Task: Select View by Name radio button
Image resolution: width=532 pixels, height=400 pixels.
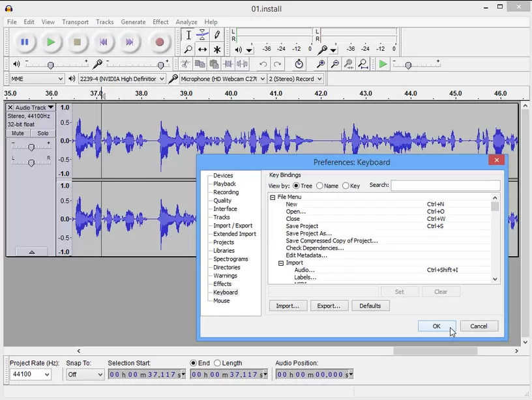Action: coord(319,186)
